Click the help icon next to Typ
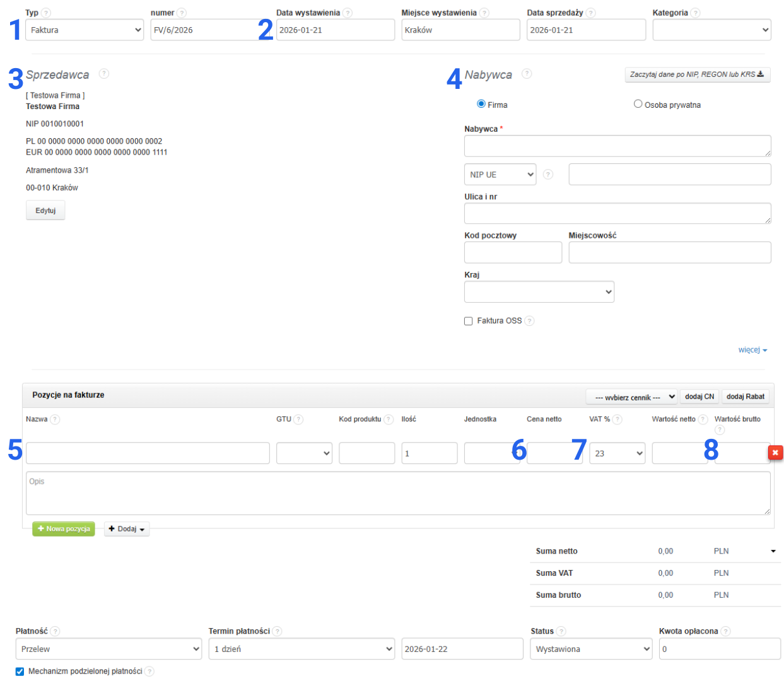 (x=46, y=13)
